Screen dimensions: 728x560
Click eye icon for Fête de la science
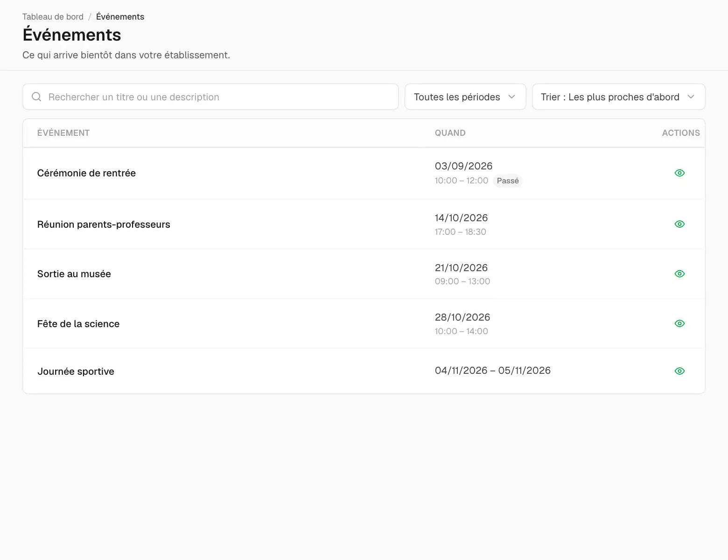[679, 324]
